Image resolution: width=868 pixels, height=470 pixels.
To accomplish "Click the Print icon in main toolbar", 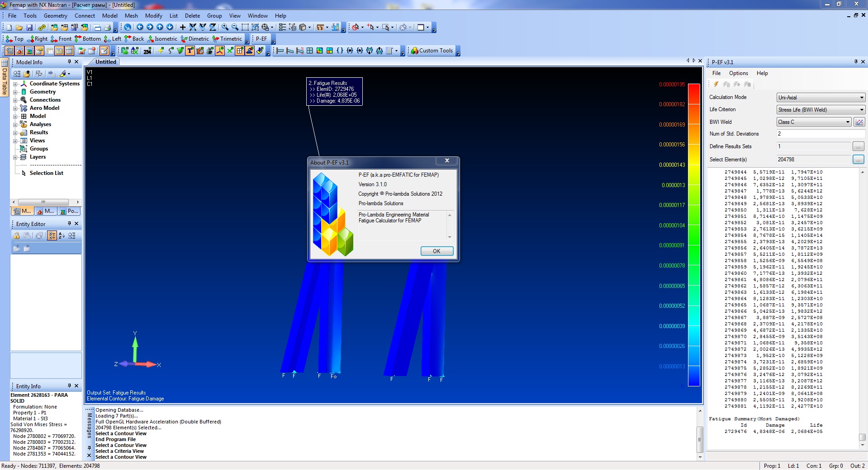I will [107, 28].
